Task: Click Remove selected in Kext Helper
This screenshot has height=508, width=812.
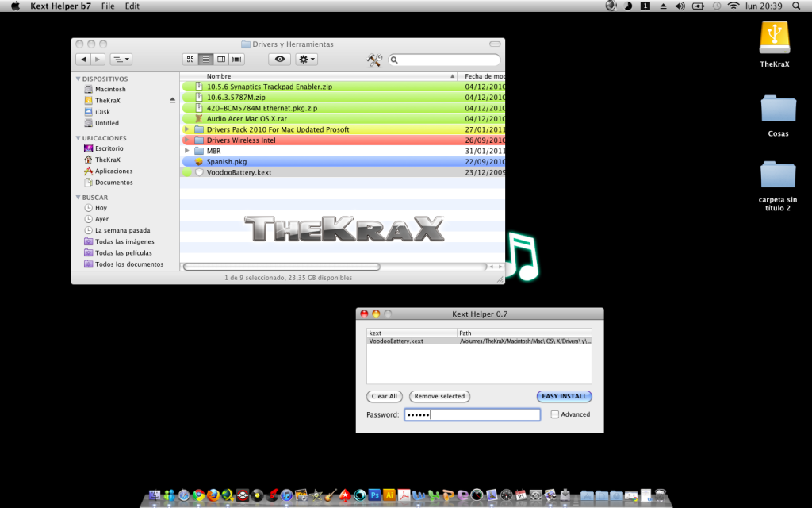Action: pyautogui.click(x=439, y=396)
